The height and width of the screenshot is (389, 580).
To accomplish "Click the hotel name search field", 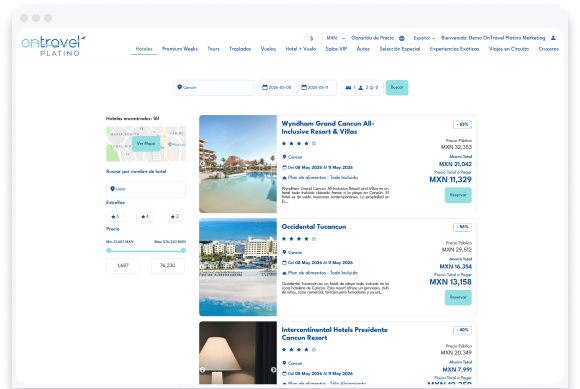I will (146, 189).
